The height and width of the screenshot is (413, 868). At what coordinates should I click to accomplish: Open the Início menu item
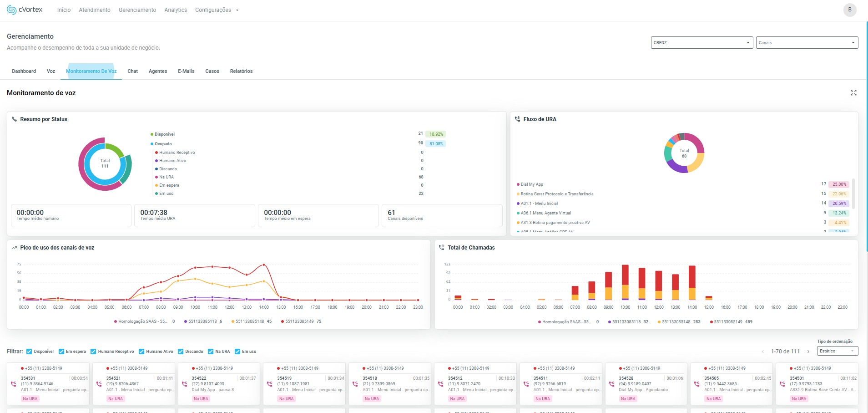click(x=64, y=10)
